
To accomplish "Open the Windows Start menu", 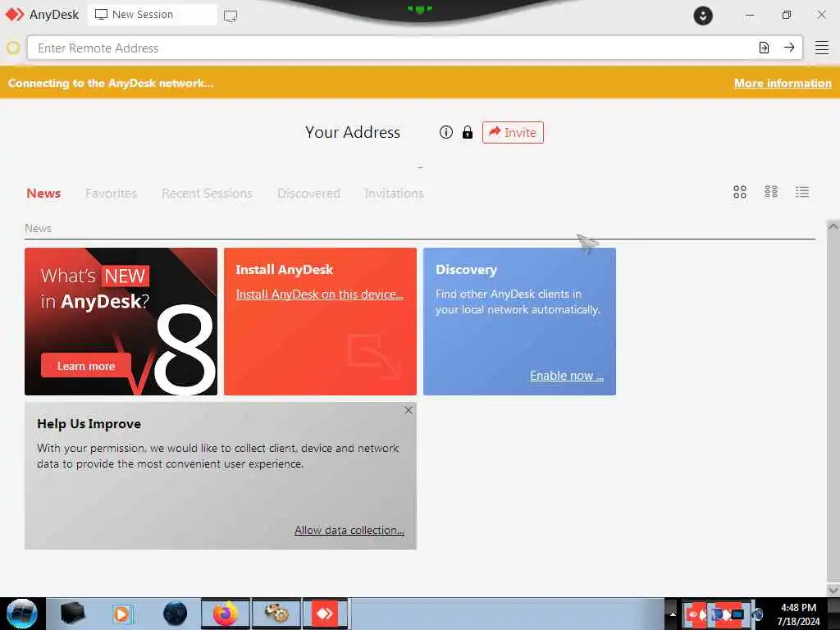I will pyautogui.click(x=21, y=614).
